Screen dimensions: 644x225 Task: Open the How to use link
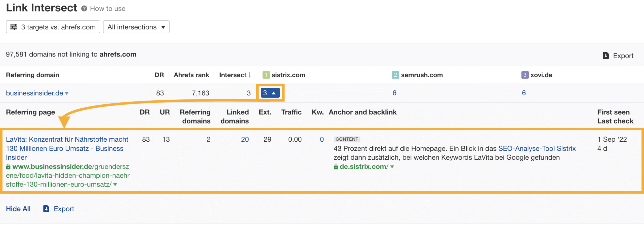(107, 9)
